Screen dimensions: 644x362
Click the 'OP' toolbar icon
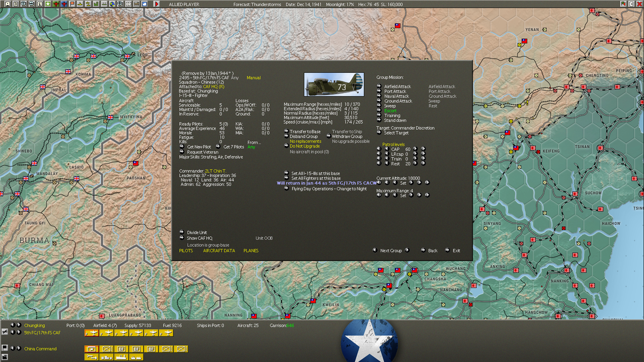click(x=128, y=4)
